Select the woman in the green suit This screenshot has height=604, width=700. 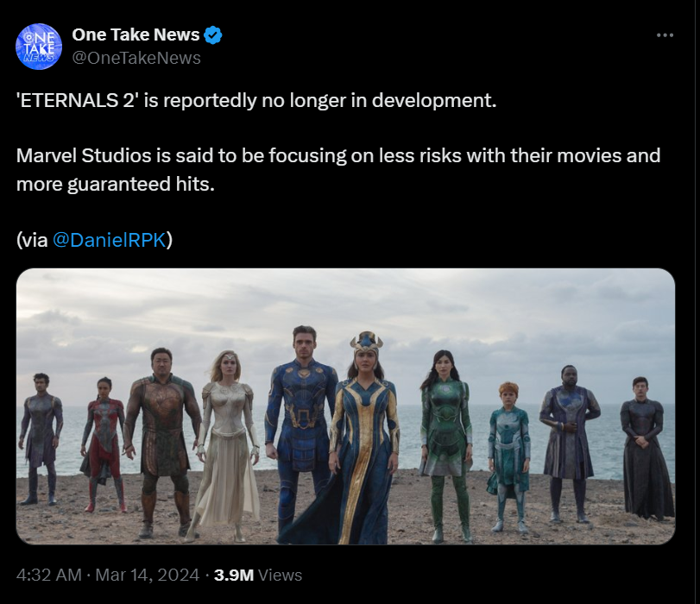click(445, 431)
